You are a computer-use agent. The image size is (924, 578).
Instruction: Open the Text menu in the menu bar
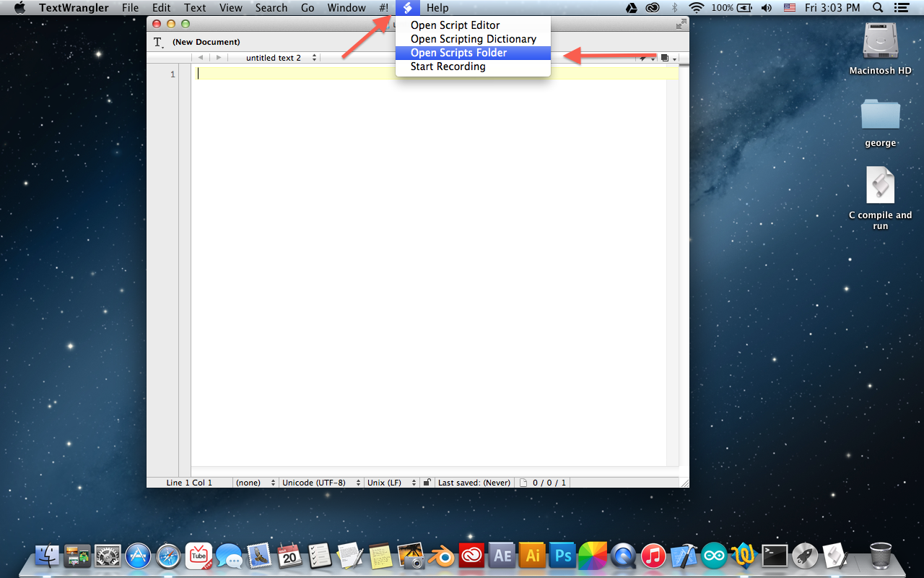pyautogui.click(x=195, y=8)
